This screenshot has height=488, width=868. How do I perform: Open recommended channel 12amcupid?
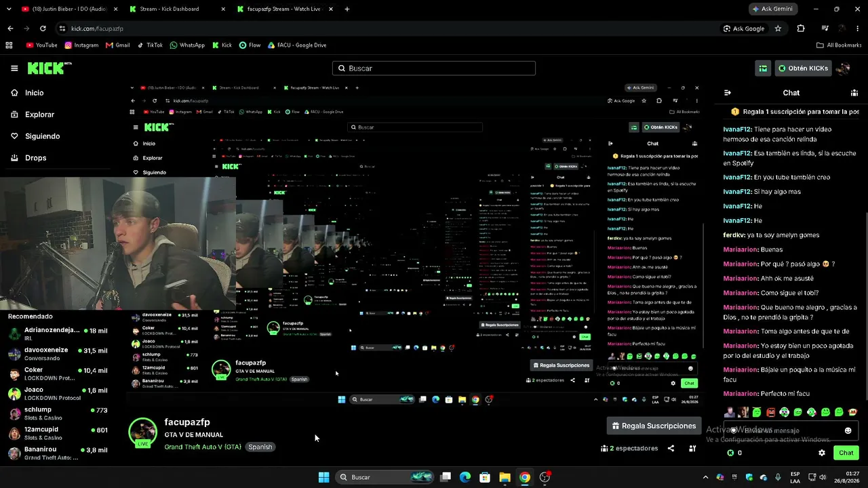58,433
